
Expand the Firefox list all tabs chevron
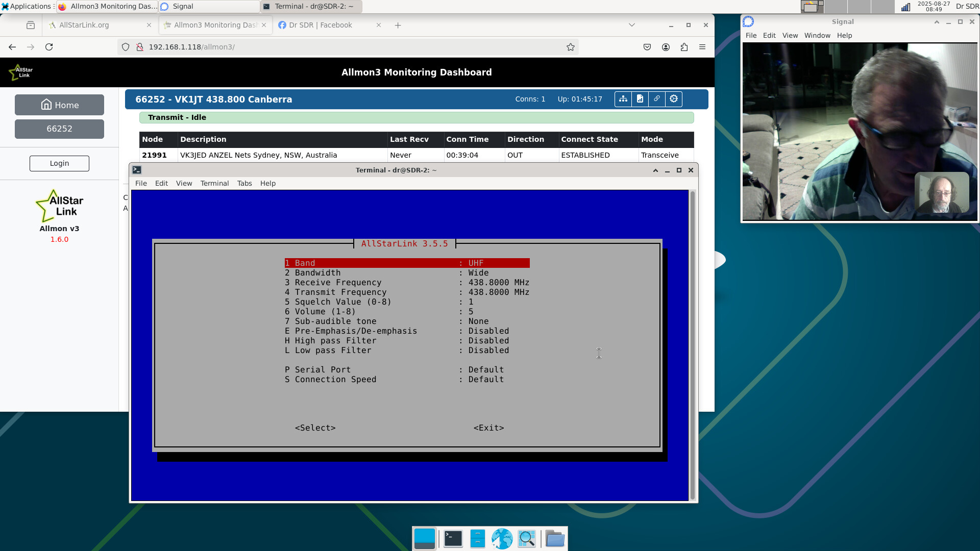[631, 25]
